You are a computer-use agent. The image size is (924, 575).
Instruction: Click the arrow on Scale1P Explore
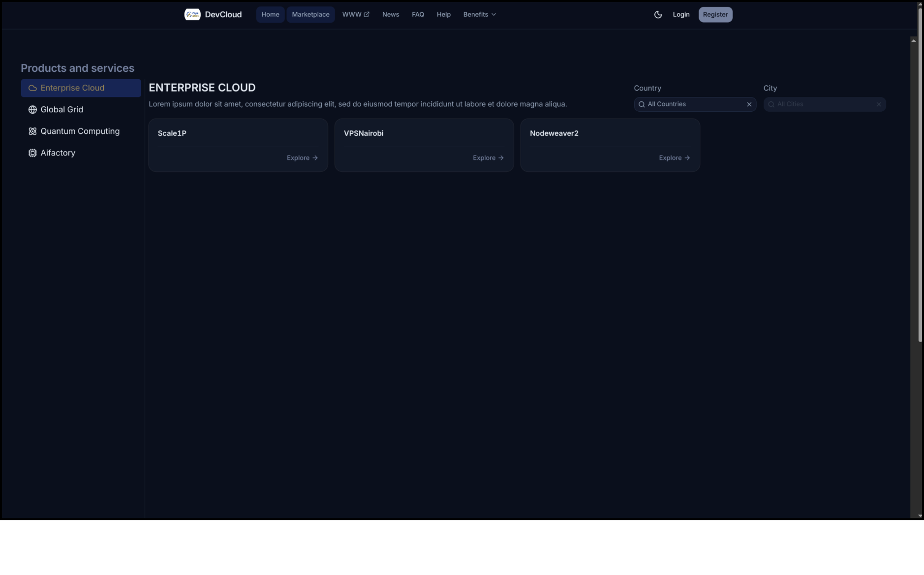[x=315, y=158]
